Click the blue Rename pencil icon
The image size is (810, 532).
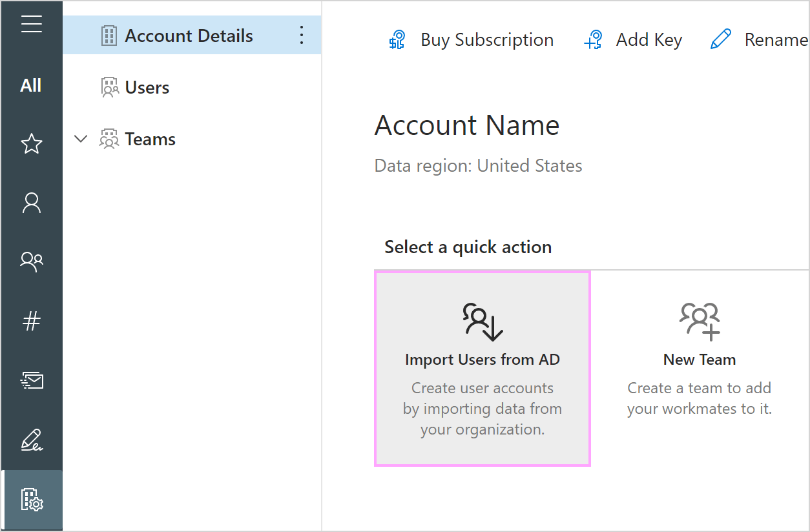(722, 38)
